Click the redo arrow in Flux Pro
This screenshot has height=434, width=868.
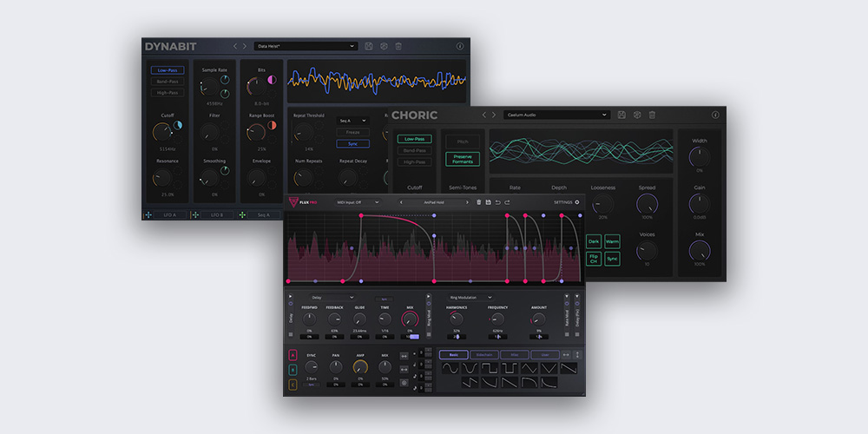pyautogui.click(x=507, y=202)
